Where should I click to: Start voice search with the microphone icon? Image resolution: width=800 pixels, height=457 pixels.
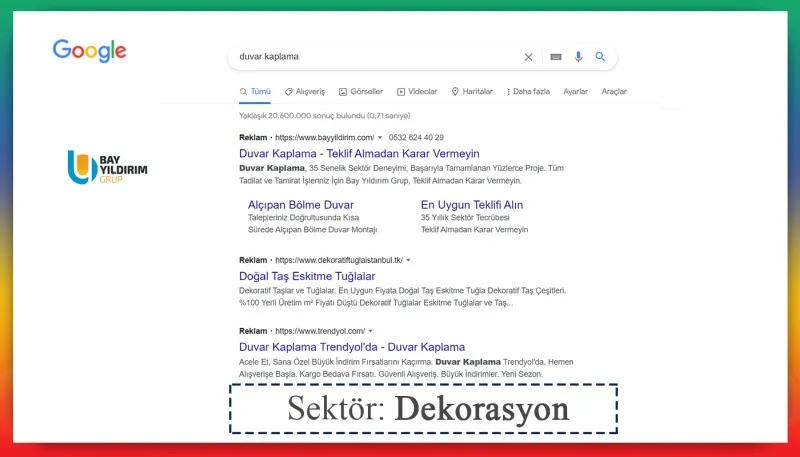[578, 57]
